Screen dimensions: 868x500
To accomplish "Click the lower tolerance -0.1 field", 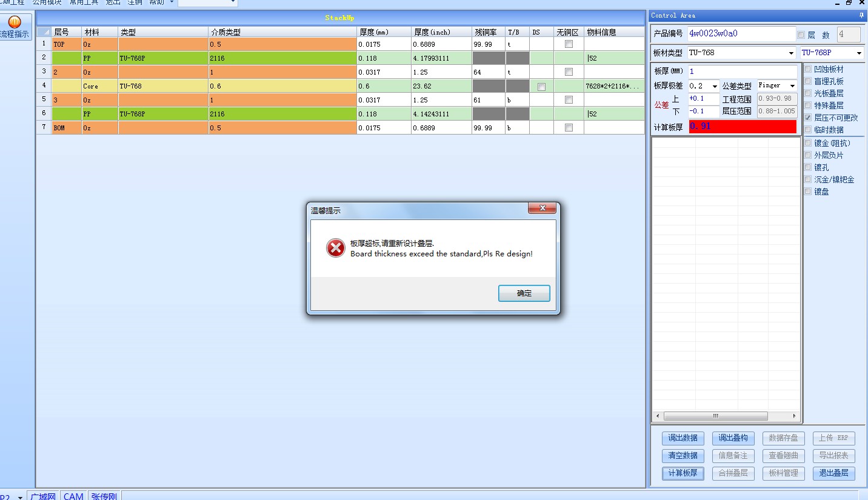I will [704, 111].
